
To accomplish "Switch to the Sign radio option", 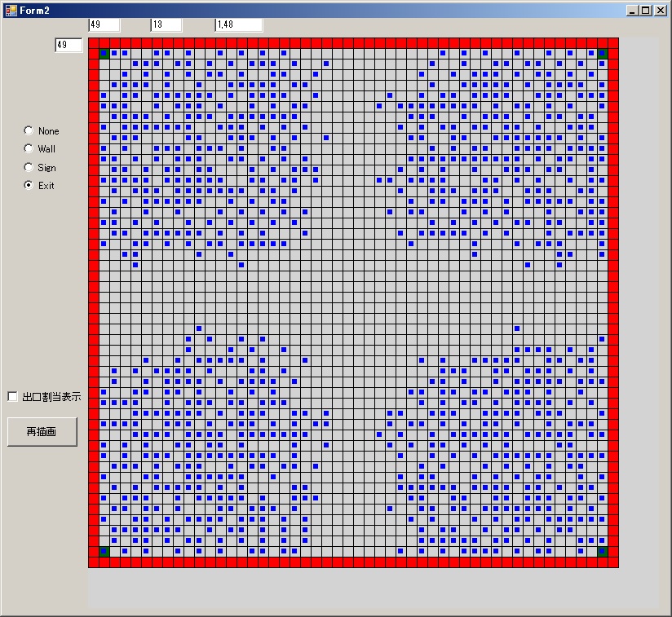I will pos(29,167).
